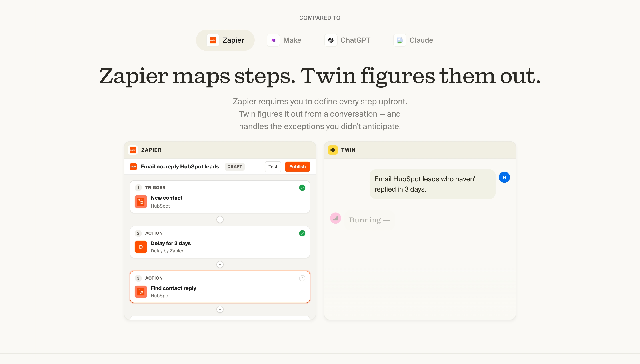The image size is (640, 364).
Task: Open the New contact trigger step
Action: pyautogui.click(x=220, y=197)
